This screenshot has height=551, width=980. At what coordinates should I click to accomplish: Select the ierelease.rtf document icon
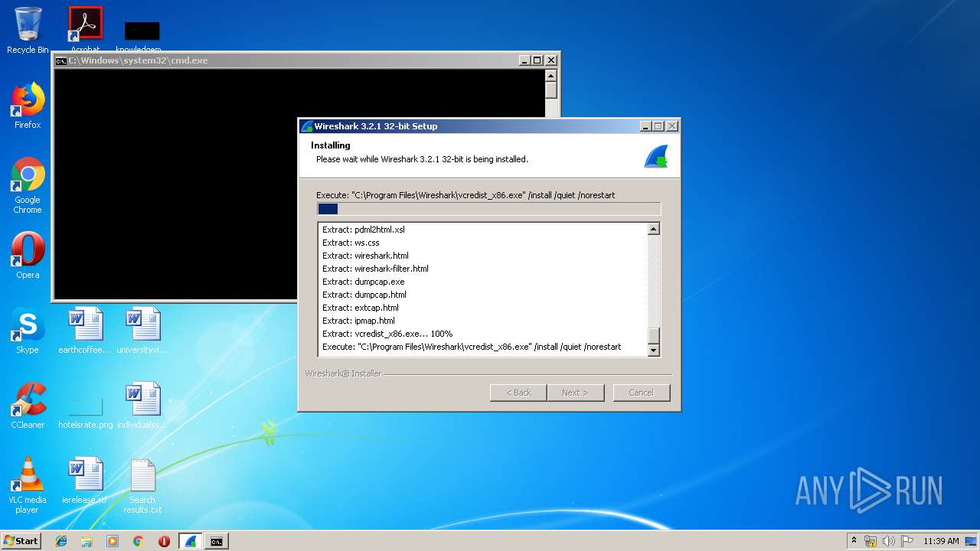pyautogui.click(x=85, y=481)
